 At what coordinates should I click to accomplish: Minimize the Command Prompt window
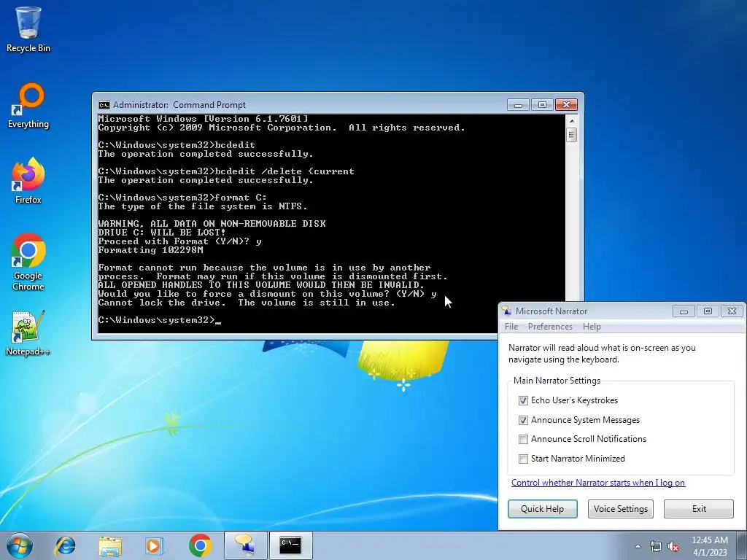(519, 104)
